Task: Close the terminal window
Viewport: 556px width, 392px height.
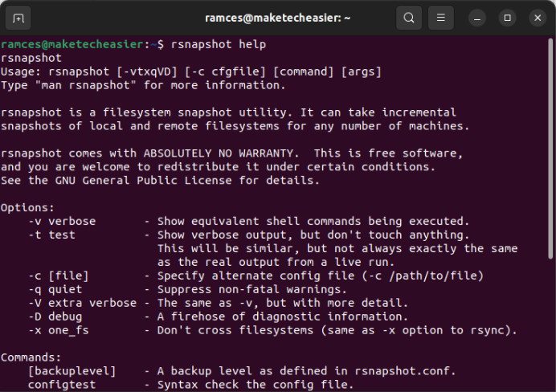Action: [538, 18]
